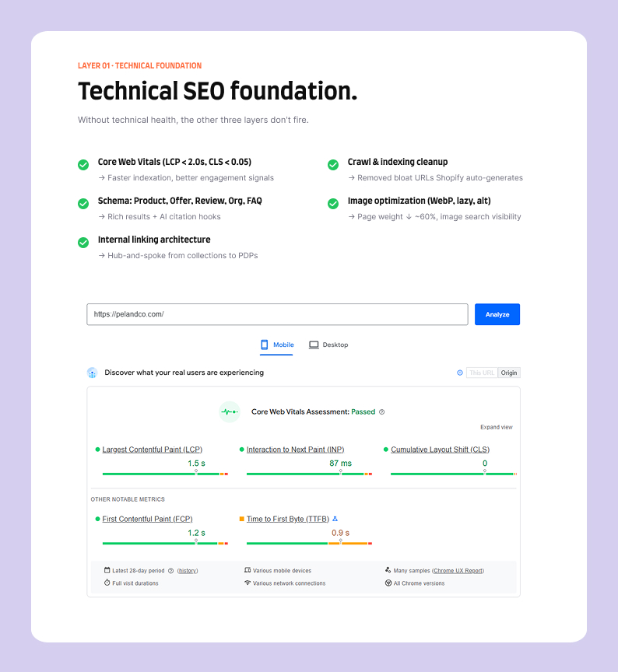Switch to the Desktop tab

(328, 345)
